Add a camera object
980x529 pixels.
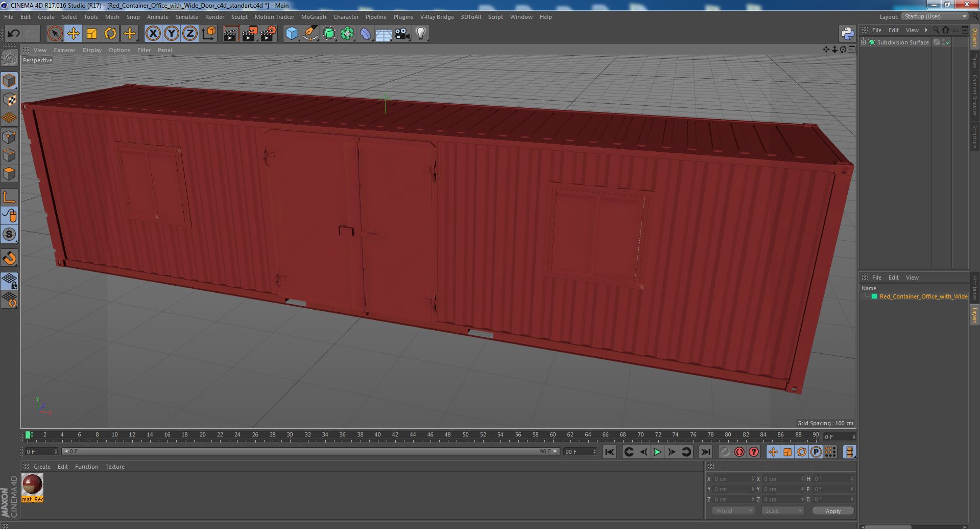coord(402,34)
